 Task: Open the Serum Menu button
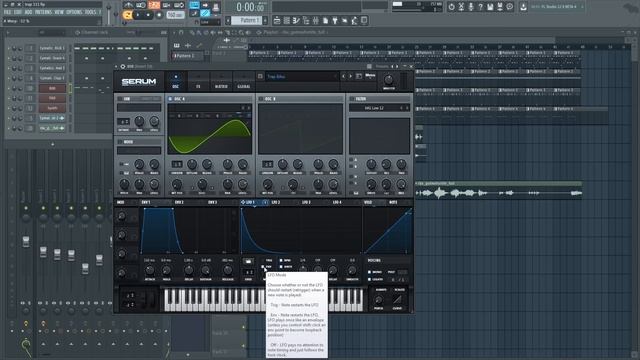[370, 76]
